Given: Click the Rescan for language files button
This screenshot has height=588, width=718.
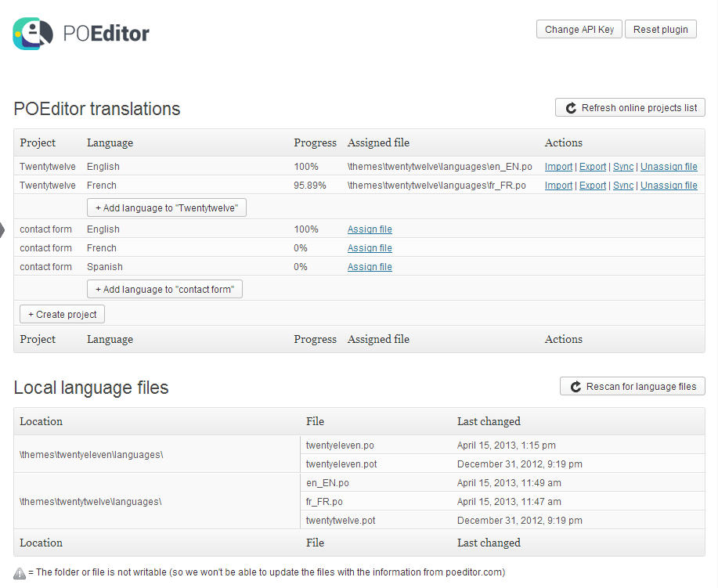Looking at the screenshot, I should pyautogui.click(x=632, y=387).
